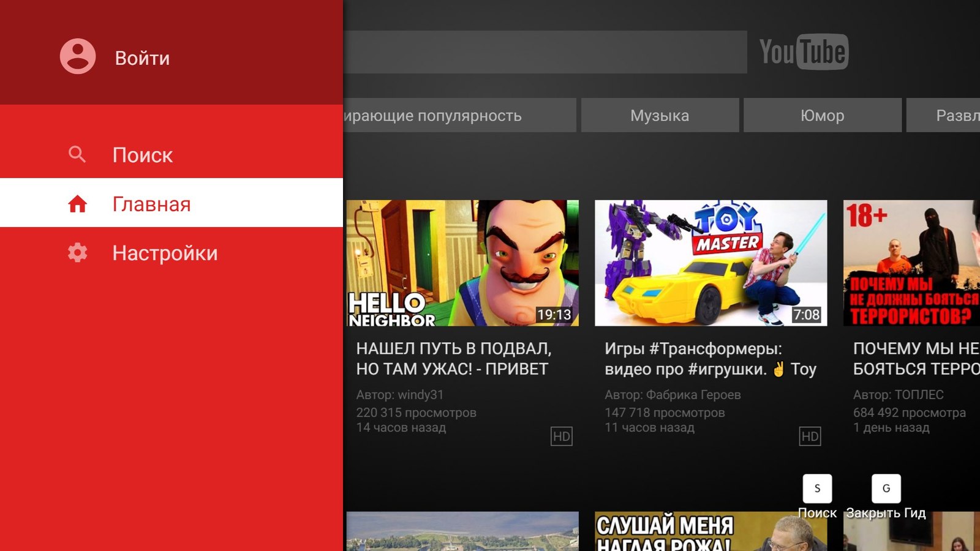Open the Toy Master video thumbnail
Screen dimensions: 980x551
click(x=710, y=263)
